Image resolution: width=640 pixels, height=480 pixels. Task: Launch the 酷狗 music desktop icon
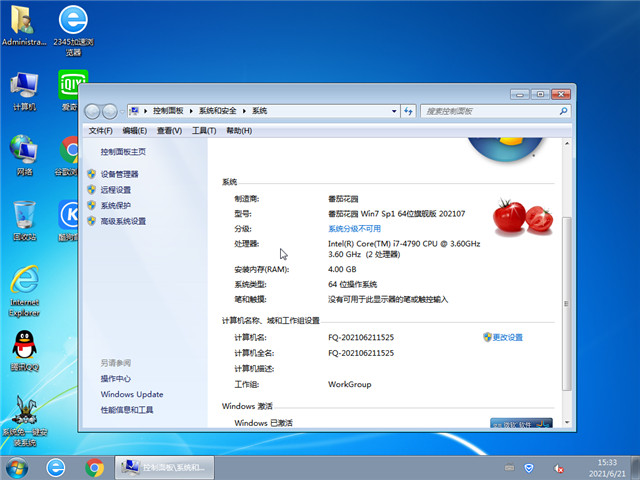[x=68, y=220]
